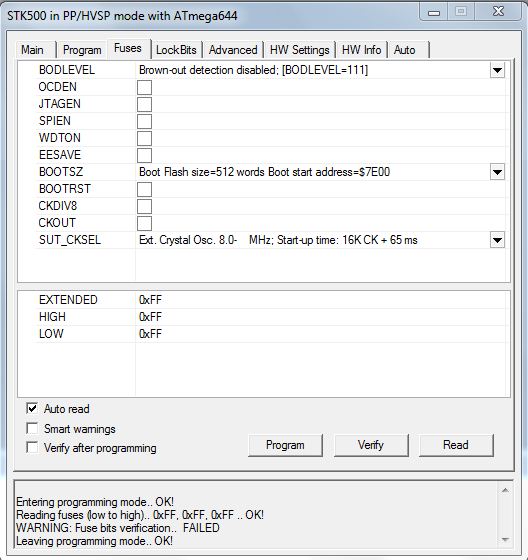528x560 pixels.
Task: Click the Program button
Action: coord(285,445)
